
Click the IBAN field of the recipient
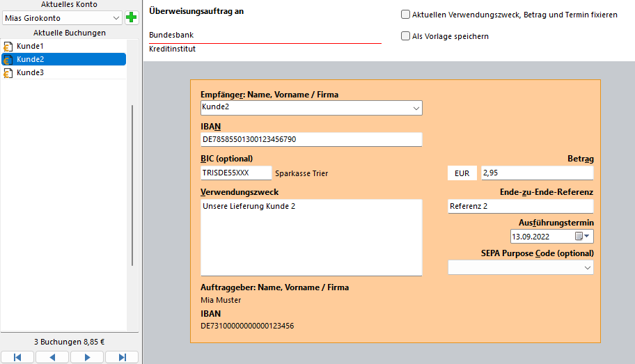(311, 139)
